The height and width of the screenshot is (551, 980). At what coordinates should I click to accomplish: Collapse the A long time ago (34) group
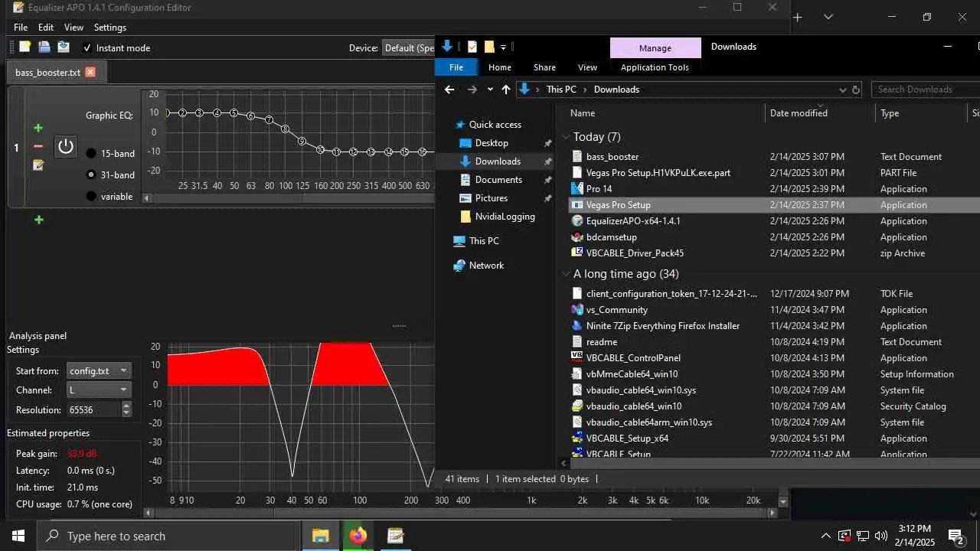click(567, 274)
